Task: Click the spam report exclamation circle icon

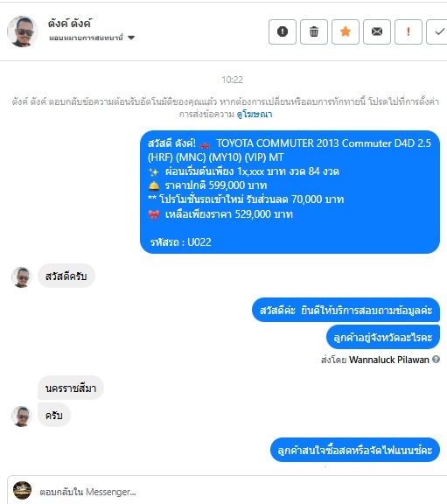Action: [283, 31]
